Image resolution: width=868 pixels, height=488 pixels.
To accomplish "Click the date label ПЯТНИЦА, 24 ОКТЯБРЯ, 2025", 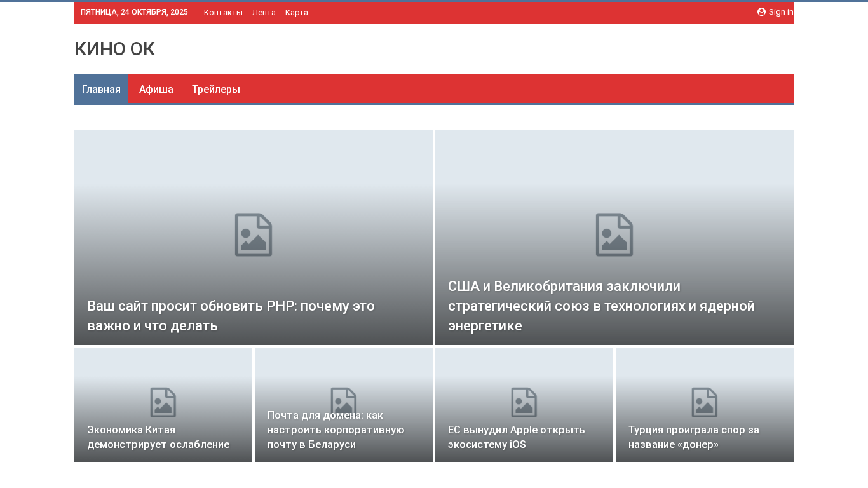I will pos(134,12).
